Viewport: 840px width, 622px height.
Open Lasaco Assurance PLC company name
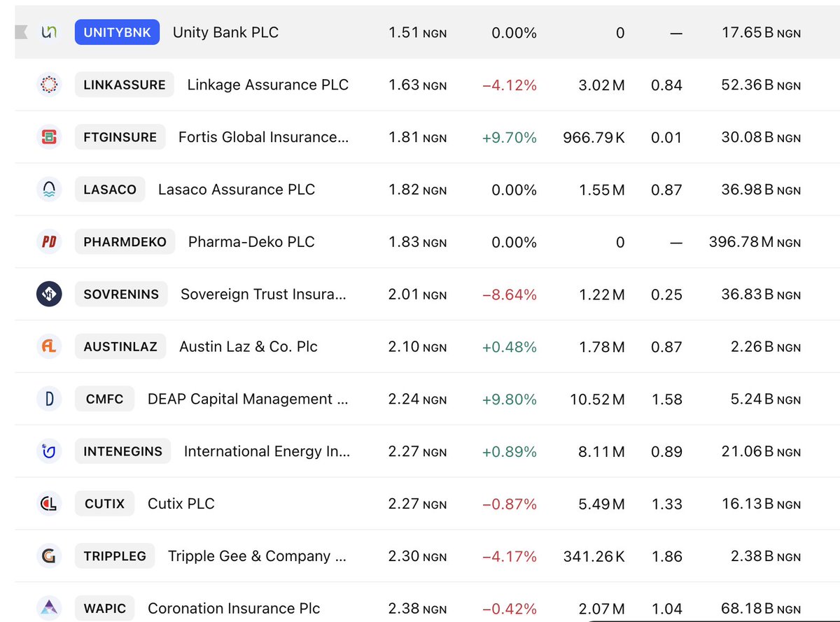pyautogui.click(x=237, y=190)
